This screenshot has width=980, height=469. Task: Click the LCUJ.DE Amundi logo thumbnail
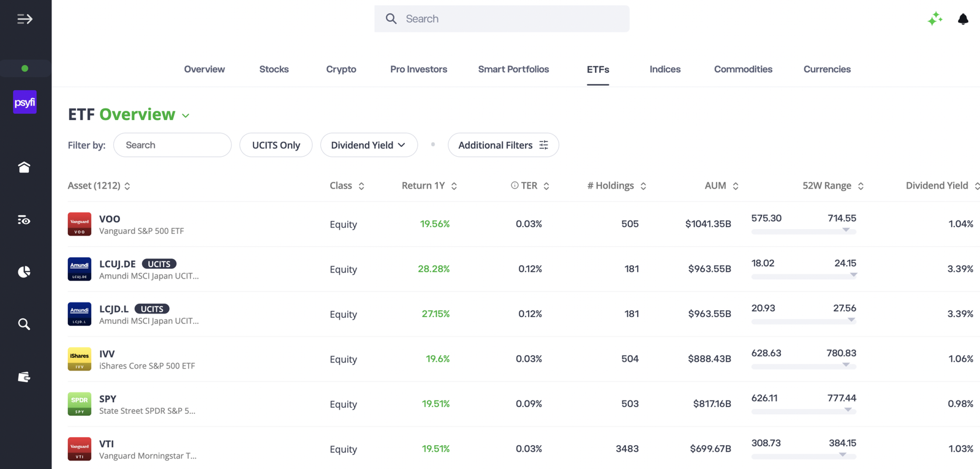[80, 269]
